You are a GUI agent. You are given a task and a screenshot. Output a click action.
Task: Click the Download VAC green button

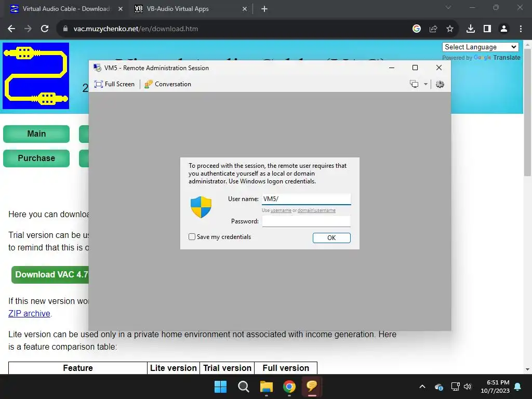[x=50, y=274]
